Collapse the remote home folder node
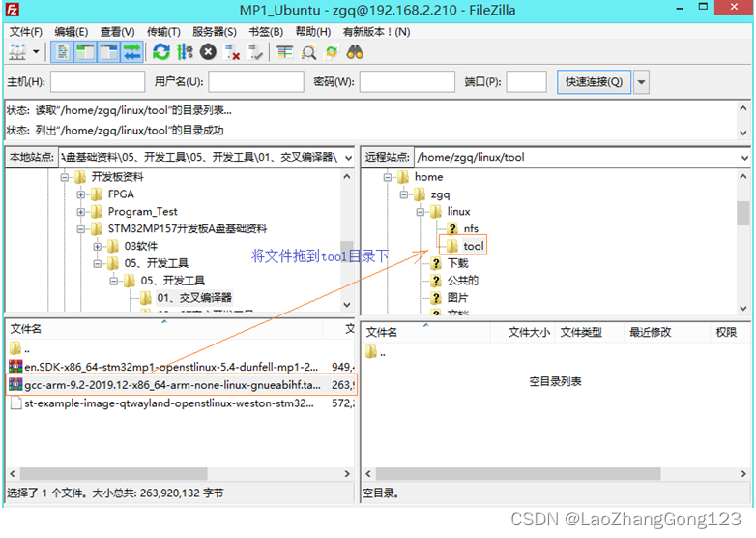Image resolution: width=756 pixels, height=538 pixels. pos(387,178)
